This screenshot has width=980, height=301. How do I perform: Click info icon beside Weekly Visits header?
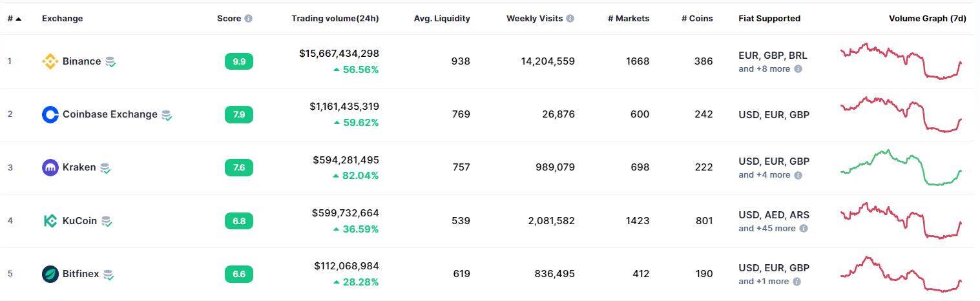click(x=570, y=19)
